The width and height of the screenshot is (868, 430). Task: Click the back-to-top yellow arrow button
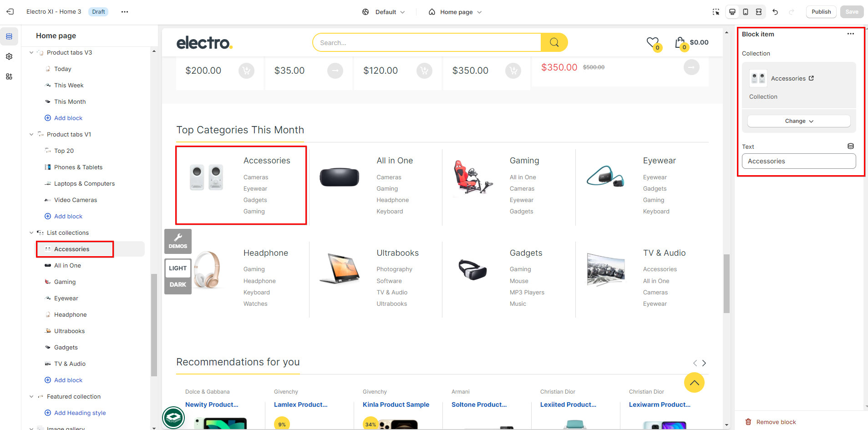tap(694, 383)
